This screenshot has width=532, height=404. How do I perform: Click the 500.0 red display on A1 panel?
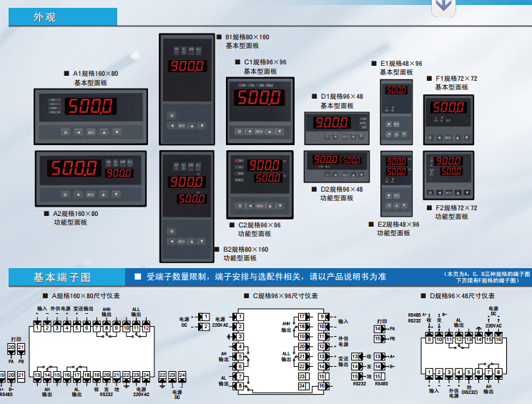click(89, 107)
